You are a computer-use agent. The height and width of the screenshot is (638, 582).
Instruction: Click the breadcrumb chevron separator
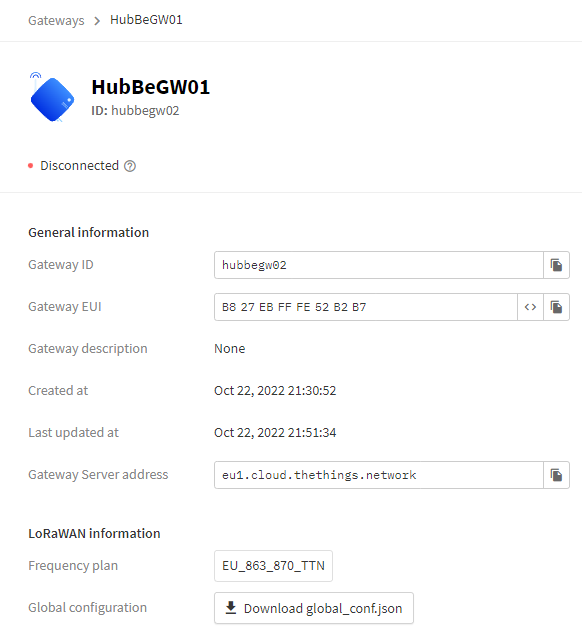(x=97, y=21)
